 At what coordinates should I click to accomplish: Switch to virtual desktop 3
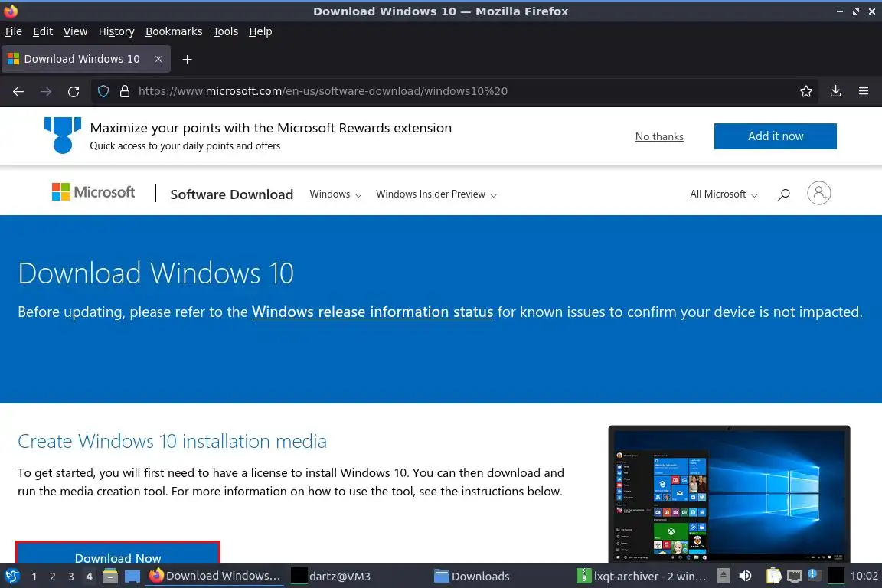tap(71, 577)
